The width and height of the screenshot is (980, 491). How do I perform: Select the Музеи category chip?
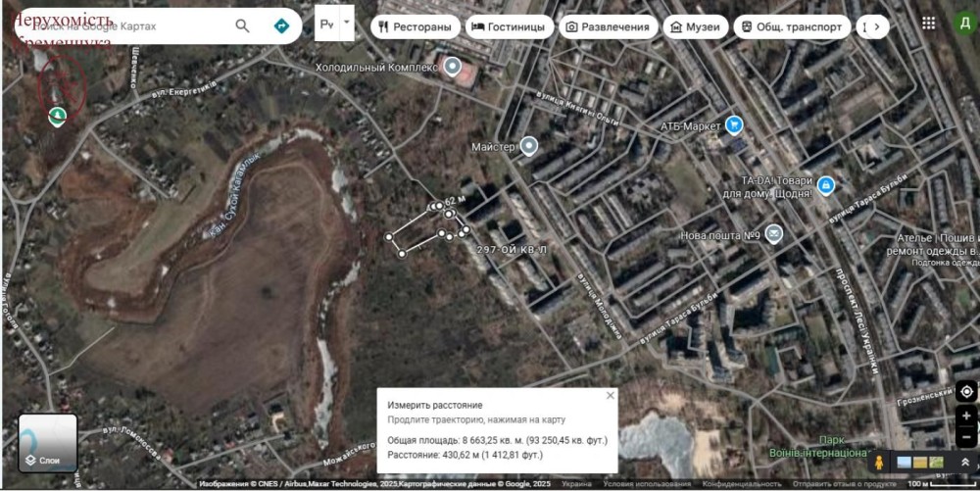pos(695,27)
